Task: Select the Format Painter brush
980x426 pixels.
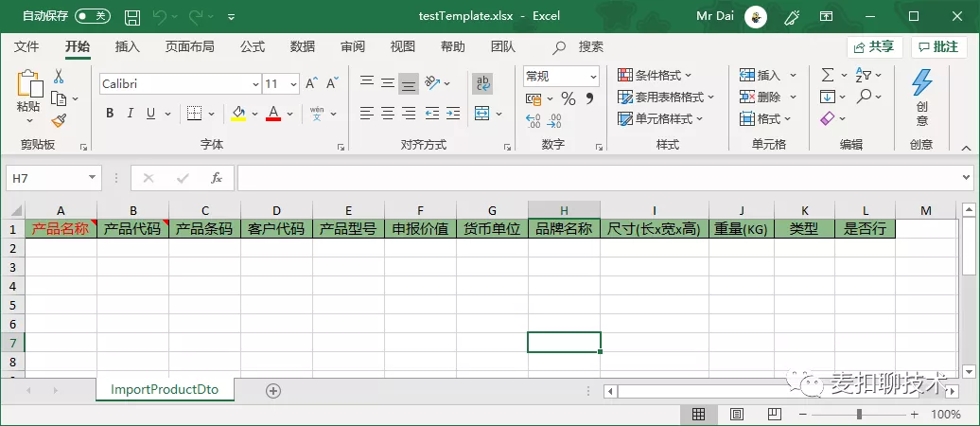Action: click(x=59, y=120)
